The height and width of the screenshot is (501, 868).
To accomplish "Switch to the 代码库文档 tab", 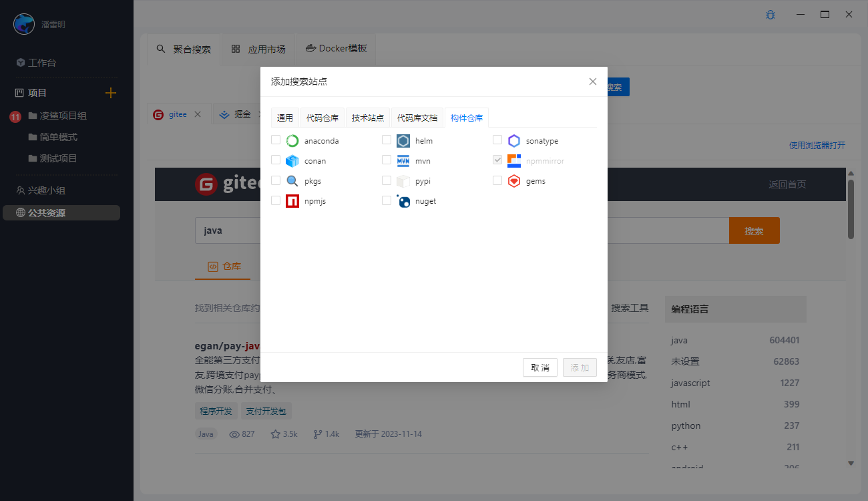I will 417,118.
